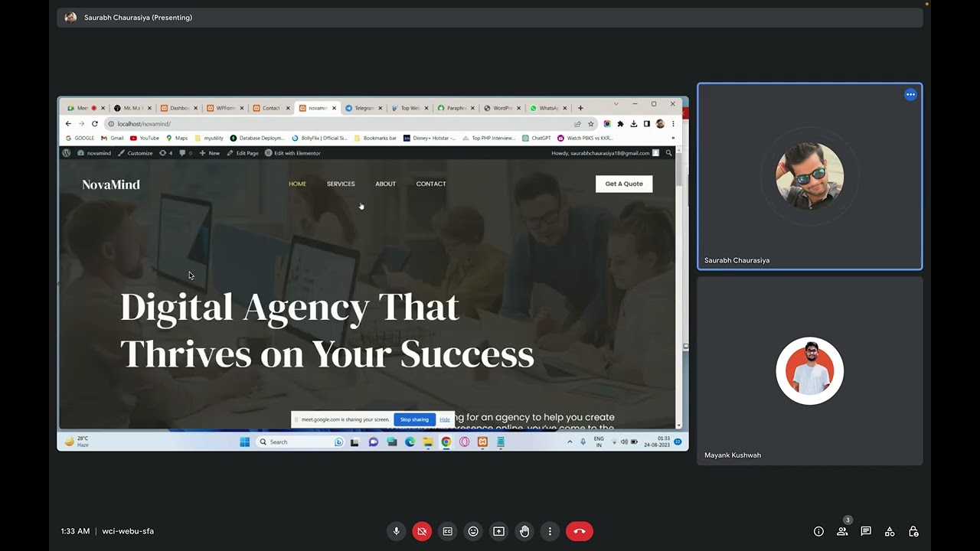
Task: Select Saurabh Chaurasiya's avatar tile
Action: (810, 176)
